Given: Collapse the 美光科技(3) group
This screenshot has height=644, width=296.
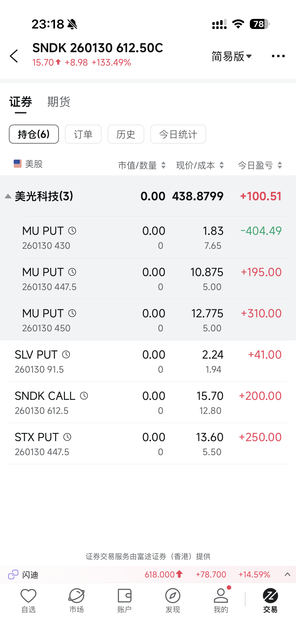Looking at the screenshot, I should [8, 196].
